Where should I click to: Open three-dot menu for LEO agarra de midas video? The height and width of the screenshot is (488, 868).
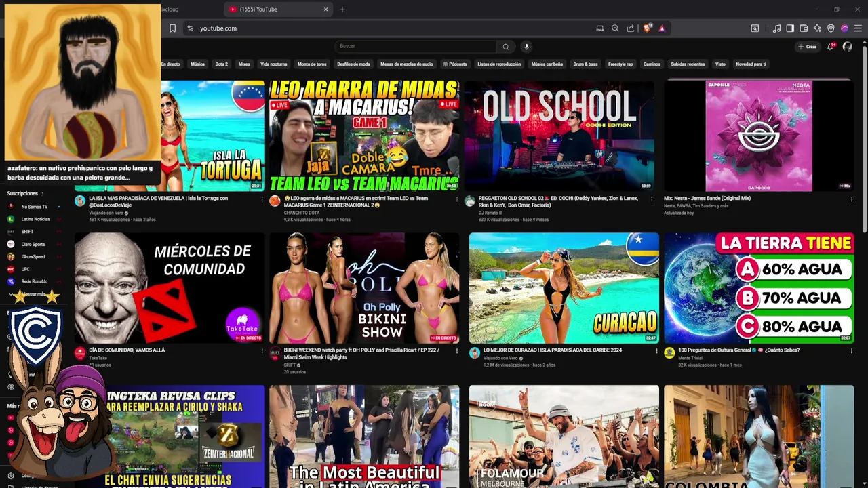point(457,199)
